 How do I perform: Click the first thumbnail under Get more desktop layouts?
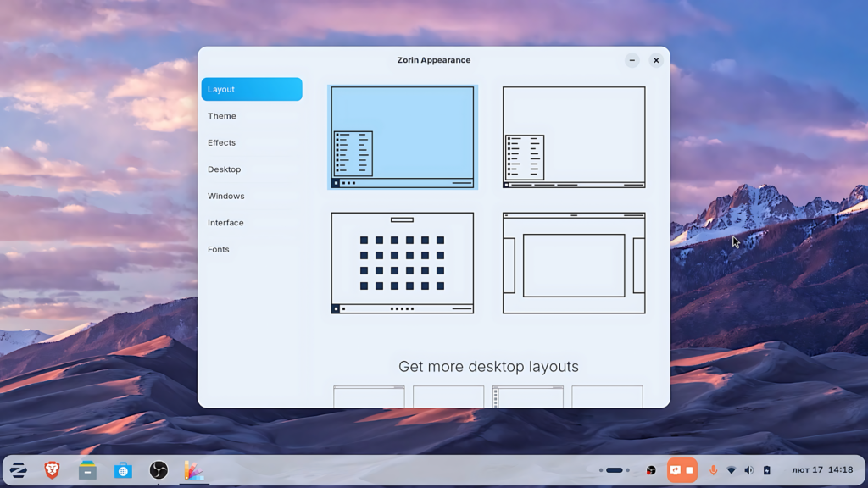click(369, 396)
